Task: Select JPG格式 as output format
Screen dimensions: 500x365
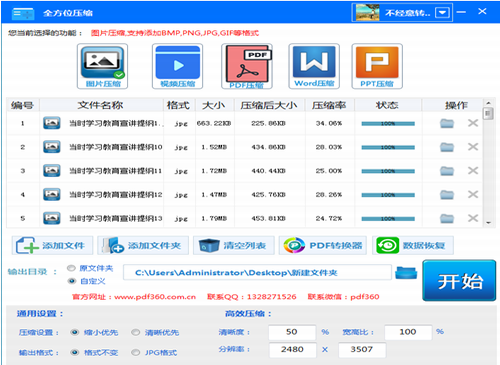Action: (x=135, y=352)
